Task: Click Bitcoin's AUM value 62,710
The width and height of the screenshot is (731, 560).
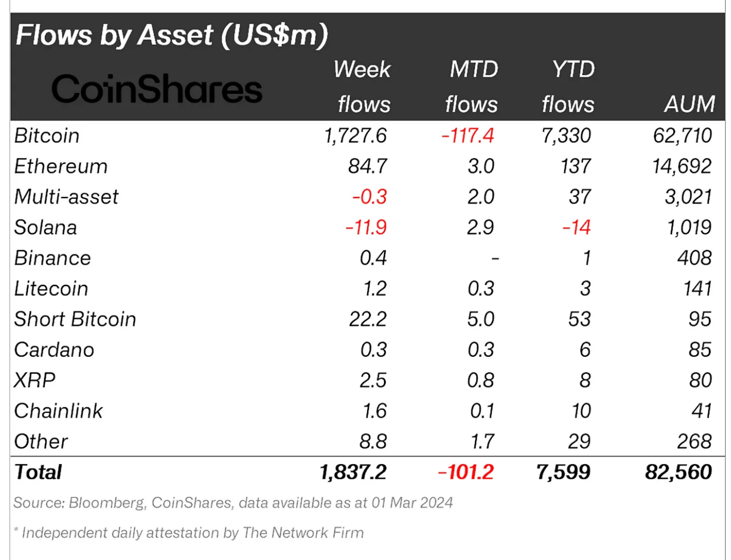Action: [683, 136]
